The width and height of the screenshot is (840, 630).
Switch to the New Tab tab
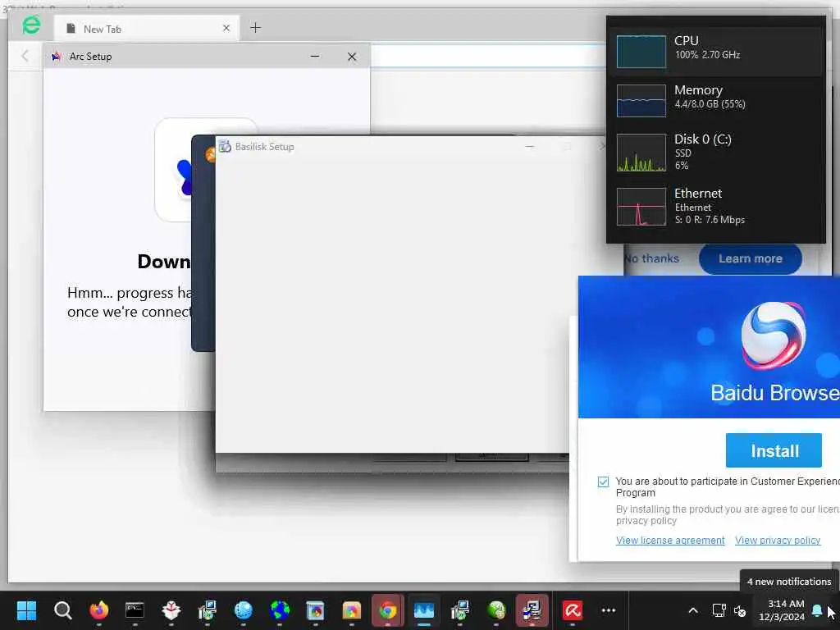pyautogui.click(x=148, y=29)
